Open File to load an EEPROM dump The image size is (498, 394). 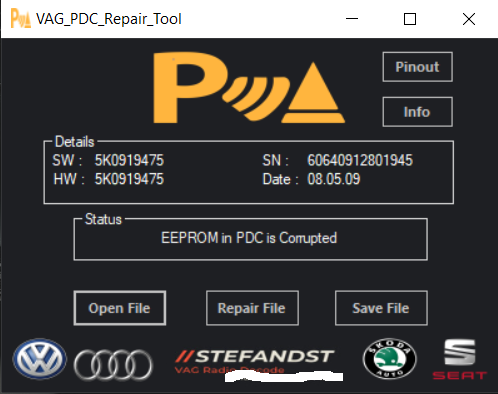120,308
